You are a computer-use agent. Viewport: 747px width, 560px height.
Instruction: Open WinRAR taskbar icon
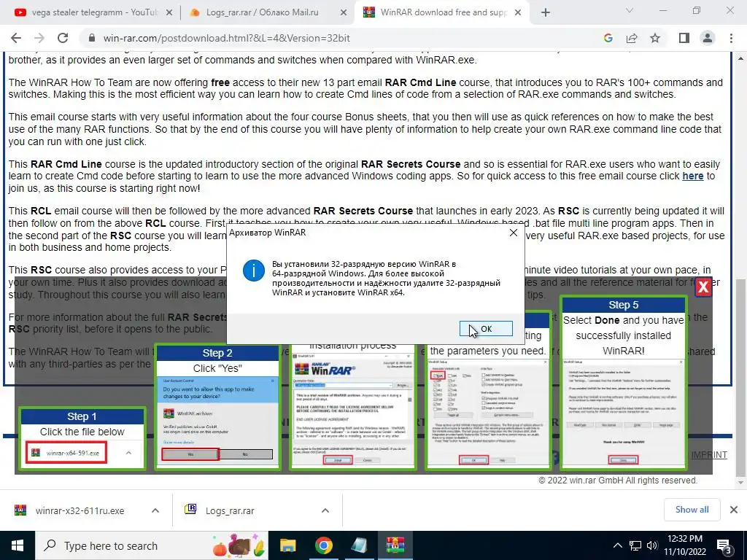[395, 545]
